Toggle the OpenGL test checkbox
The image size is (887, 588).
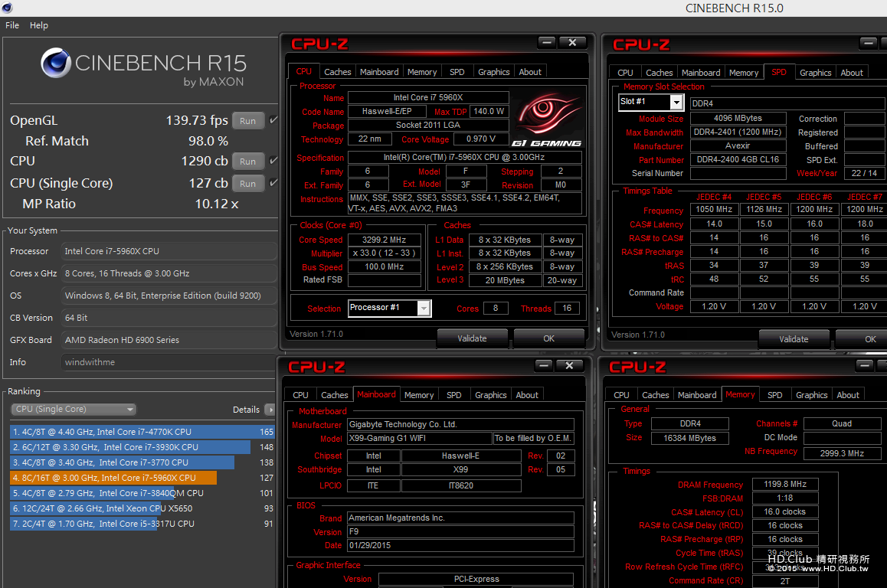[x=273, y=120]
